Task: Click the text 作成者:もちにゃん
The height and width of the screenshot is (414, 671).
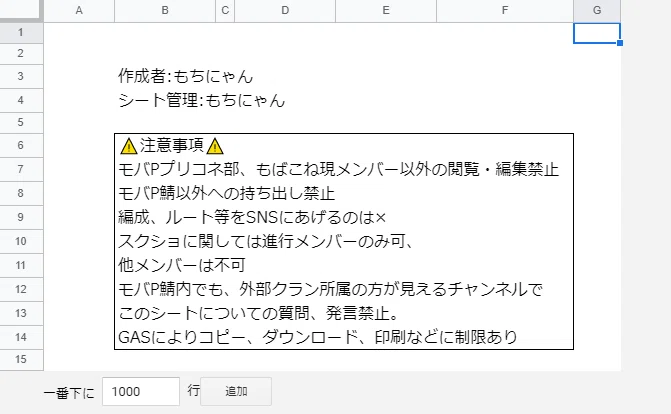Action: click(186, 77)
